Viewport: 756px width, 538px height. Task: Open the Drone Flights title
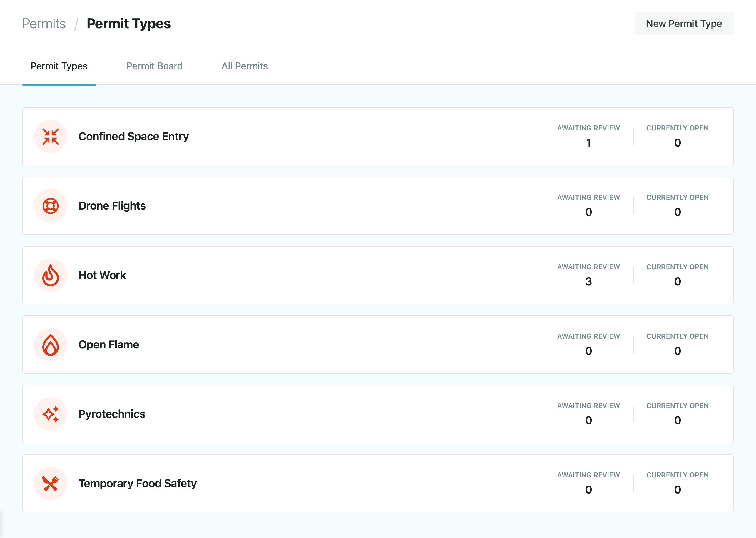112,206
